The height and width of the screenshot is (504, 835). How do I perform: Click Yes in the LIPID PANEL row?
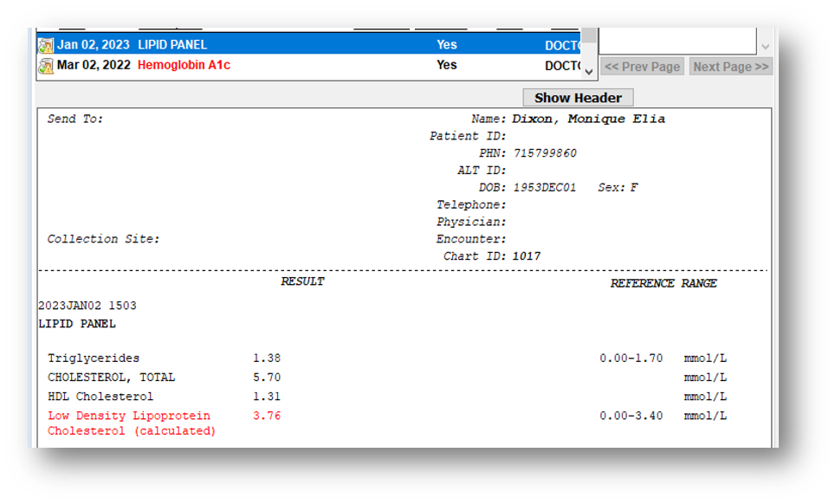coord(447,45)
